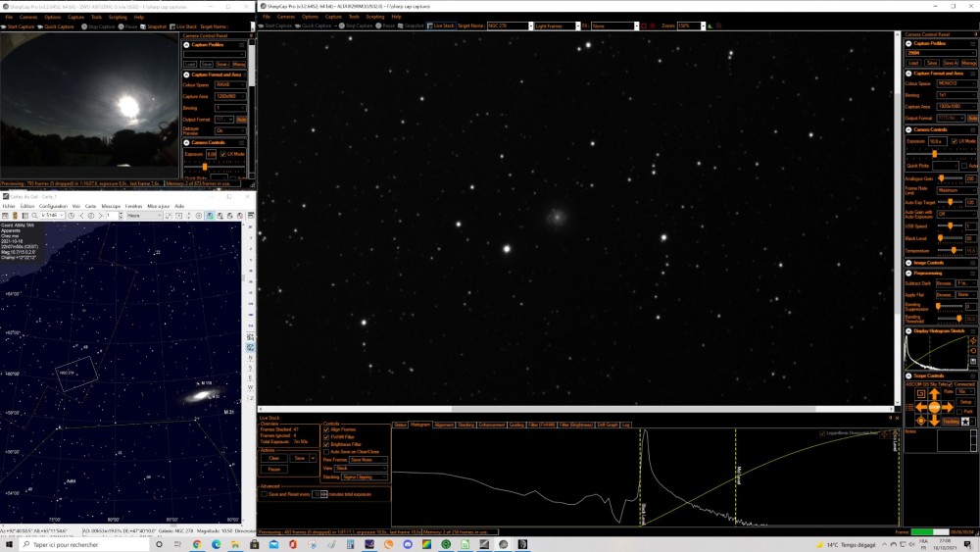Click the Windows taskbar search box
The width and height of the screenshot is (980, 552).
click(x=84, y=544)
